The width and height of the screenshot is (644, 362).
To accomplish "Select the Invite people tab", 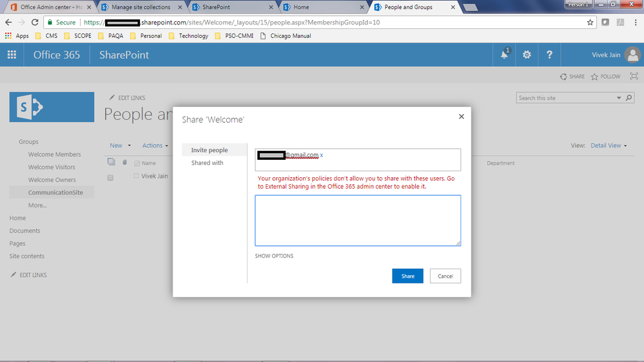I will [x=215, y=150].
